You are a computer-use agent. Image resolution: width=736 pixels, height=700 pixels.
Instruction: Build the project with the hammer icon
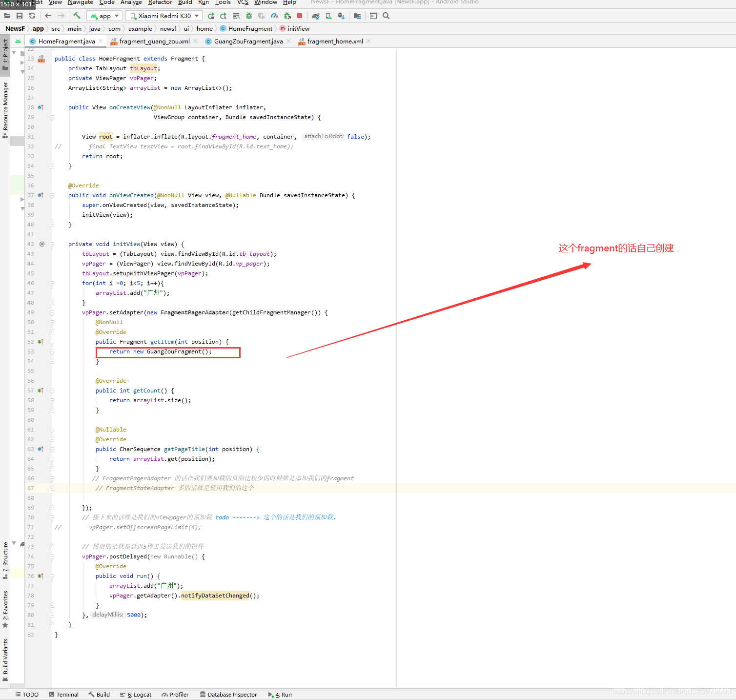coord(77,16)
